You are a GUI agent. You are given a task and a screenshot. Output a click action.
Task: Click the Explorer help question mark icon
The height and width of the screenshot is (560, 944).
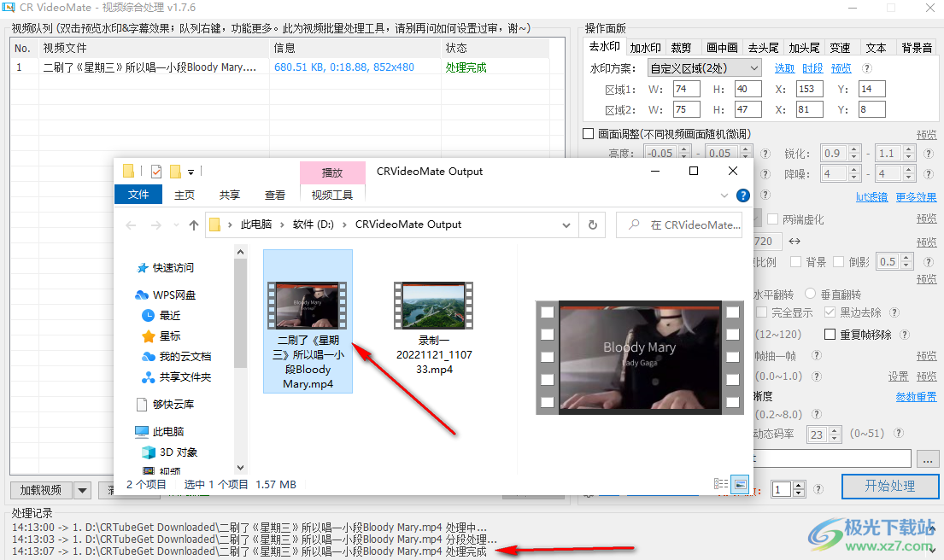coord(743,195)
